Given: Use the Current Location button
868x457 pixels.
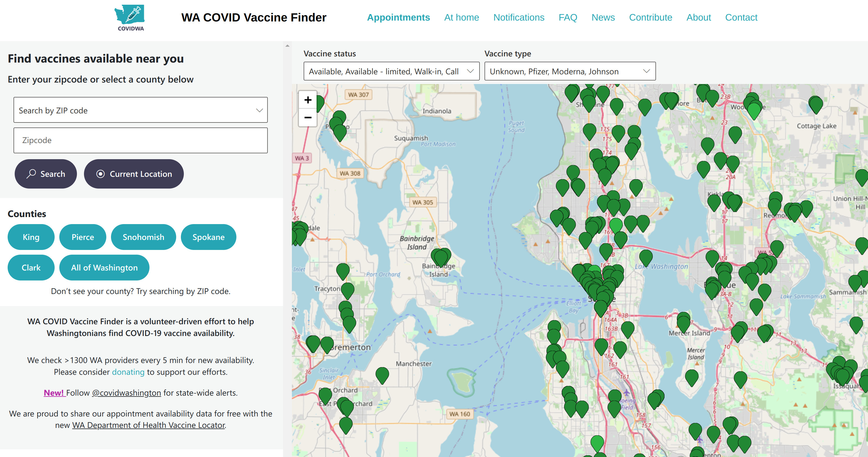Looking at the screenshot, I should tap(134, 174).
